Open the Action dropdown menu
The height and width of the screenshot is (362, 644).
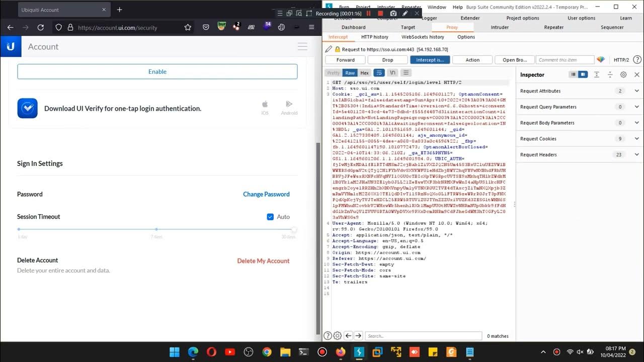(472, 60)
